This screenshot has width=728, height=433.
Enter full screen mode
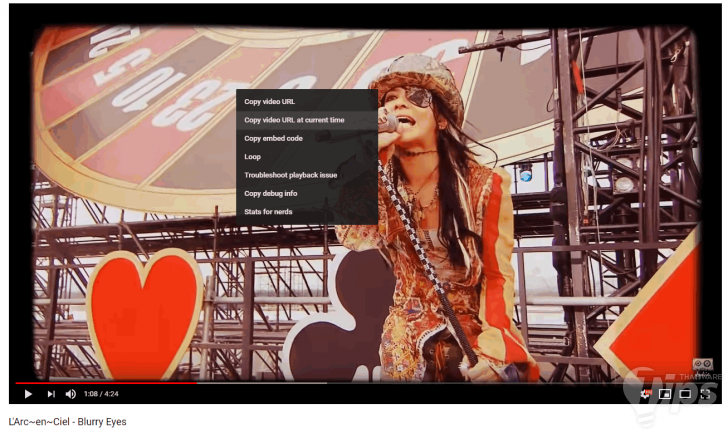coord(705,394)
